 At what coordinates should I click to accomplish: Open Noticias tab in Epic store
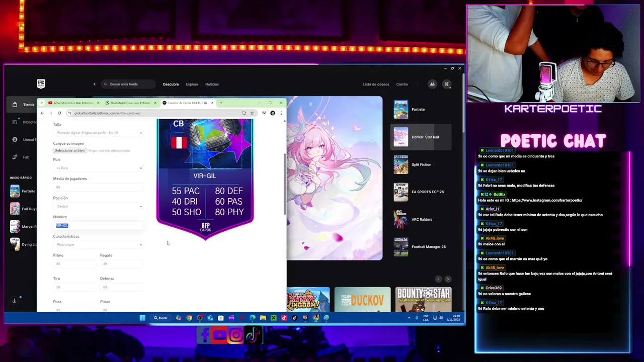[x=212, y=84]
